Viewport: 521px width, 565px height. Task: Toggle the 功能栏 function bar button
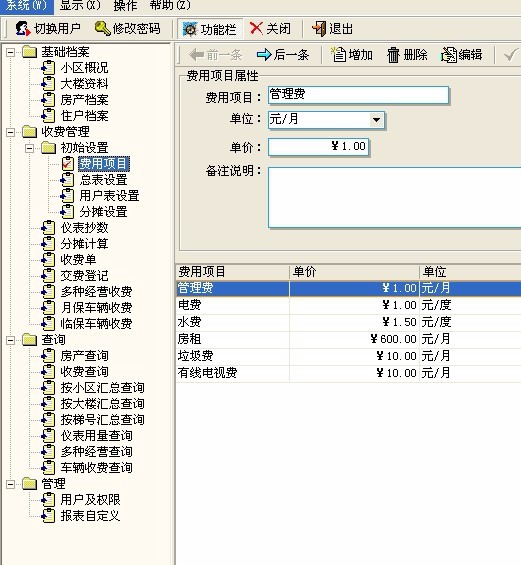(210, 29)
